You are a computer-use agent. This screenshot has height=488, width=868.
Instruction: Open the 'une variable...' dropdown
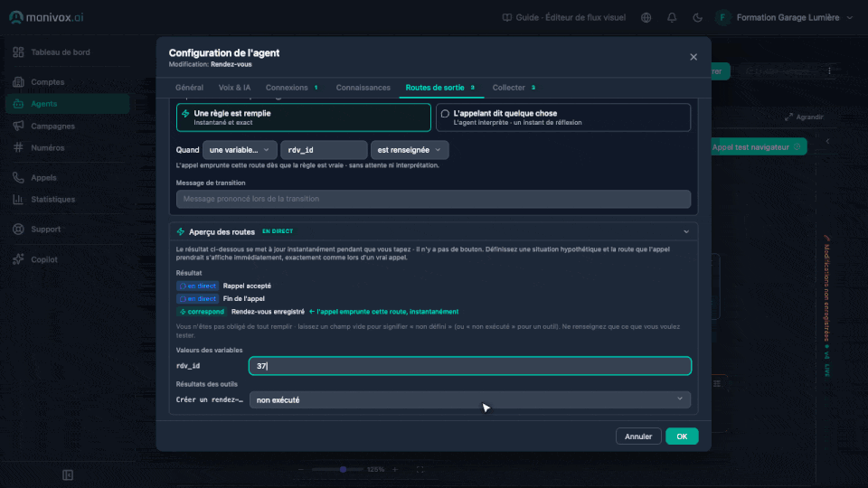point(239,150)
